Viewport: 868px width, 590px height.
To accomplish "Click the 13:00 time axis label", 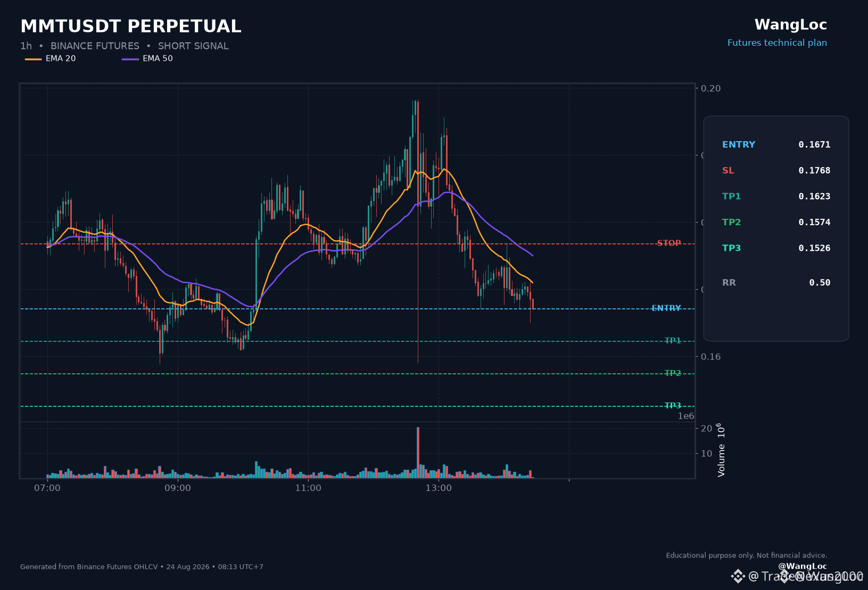I will point(439,488).
